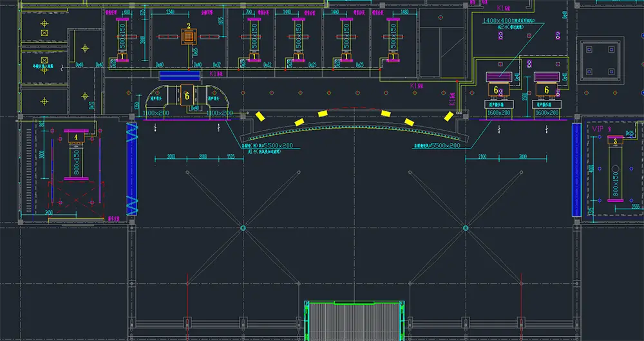The image size is (644, 341).
Task: Select the orange cassette unit labeled 2
Action: [189, 37]
